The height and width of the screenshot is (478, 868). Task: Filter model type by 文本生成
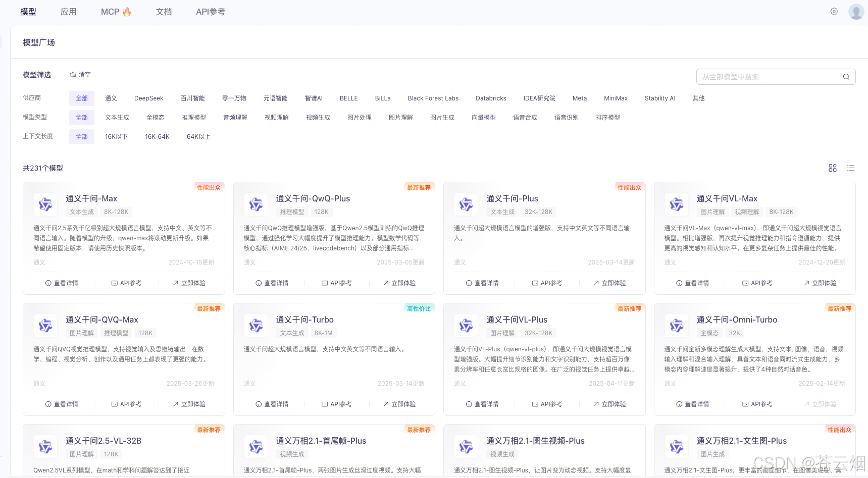point(117,118)
